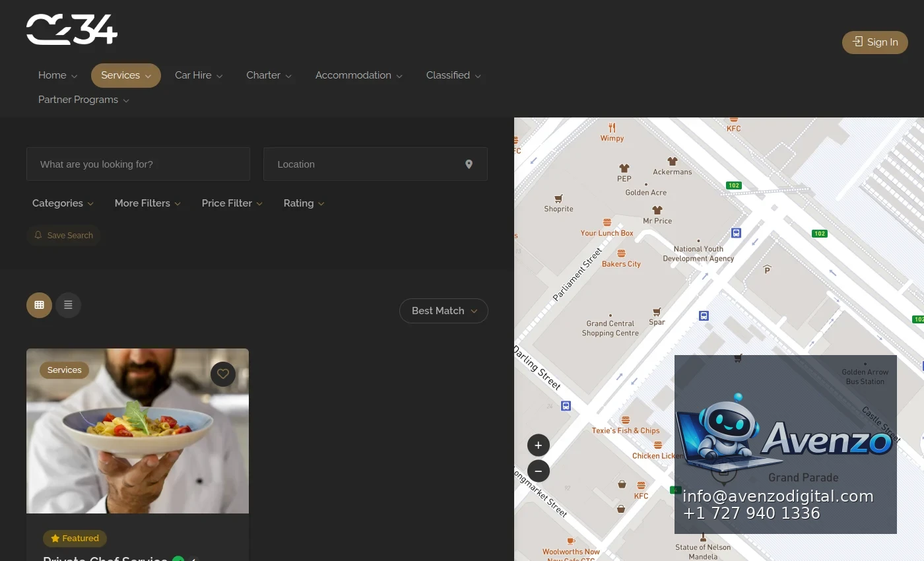Click the Grand Central Shopping Centre label
Image resolution: width=924 pixels, height=561 pixels.
(610, 328)
